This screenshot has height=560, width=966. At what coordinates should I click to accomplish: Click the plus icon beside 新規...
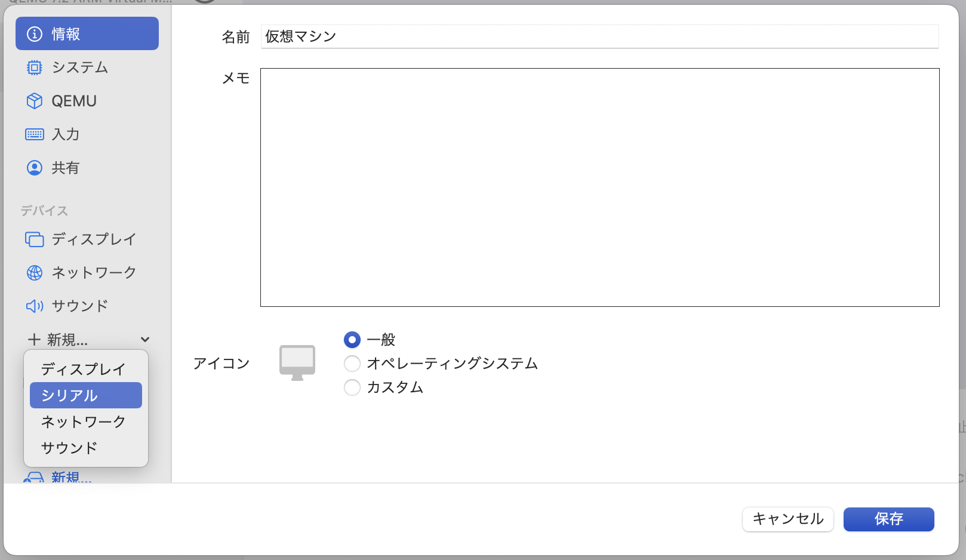[x=35, y=340]
